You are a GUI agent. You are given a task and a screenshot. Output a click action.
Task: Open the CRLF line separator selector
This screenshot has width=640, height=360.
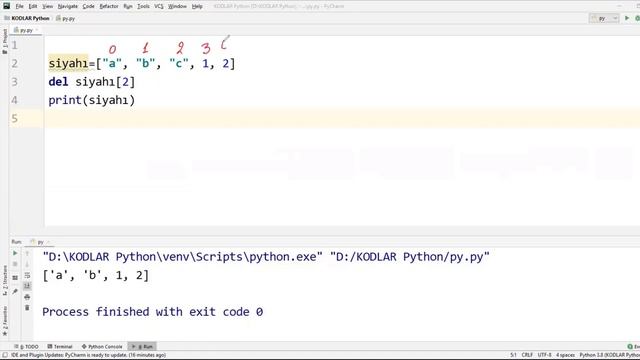tap(527, 355)
